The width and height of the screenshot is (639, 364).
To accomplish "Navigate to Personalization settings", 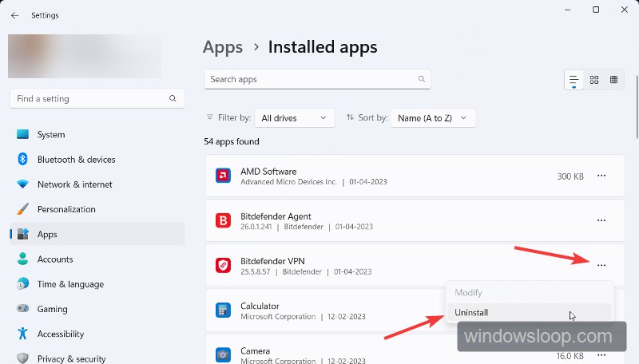I will [66, 209].
